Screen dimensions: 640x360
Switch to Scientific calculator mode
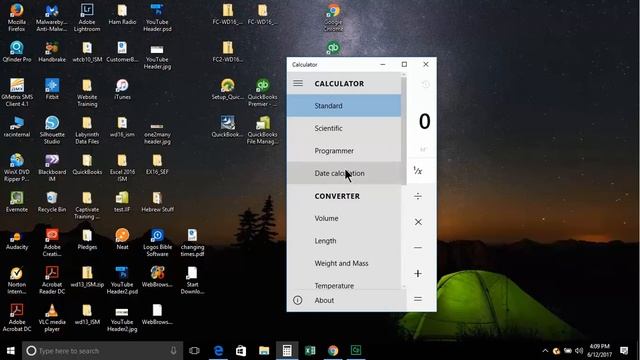coord(344,128)
